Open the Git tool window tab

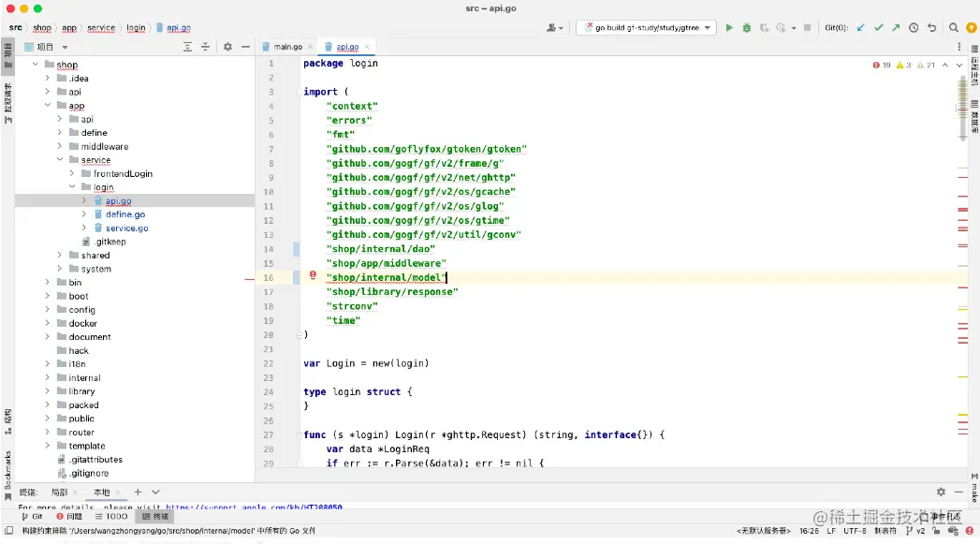coord(33,517)
